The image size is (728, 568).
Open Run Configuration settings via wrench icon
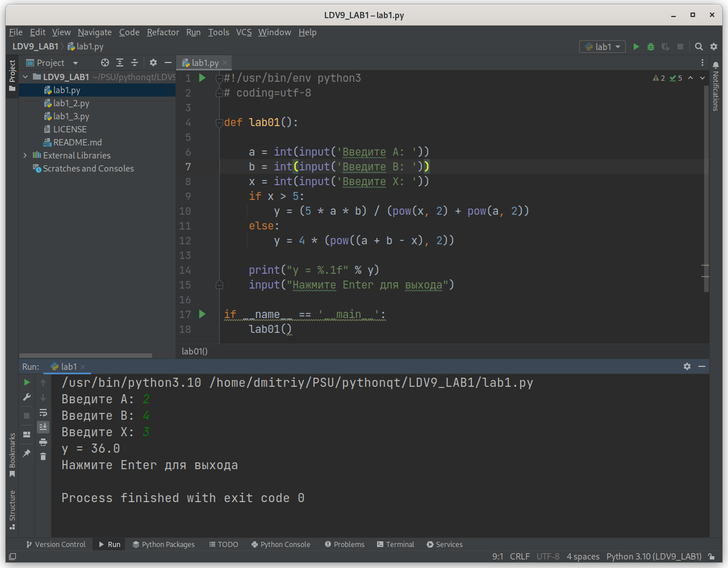click(26, 397)
